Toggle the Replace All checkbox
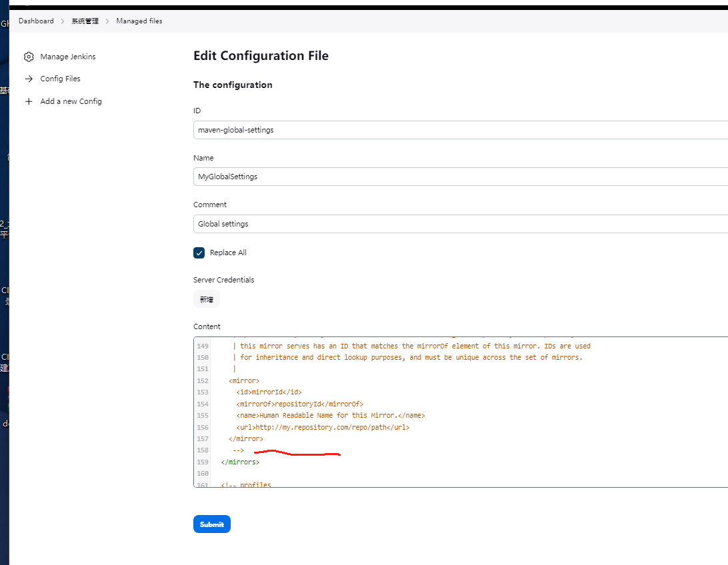728x565 pixels. [x=199, y=253]
